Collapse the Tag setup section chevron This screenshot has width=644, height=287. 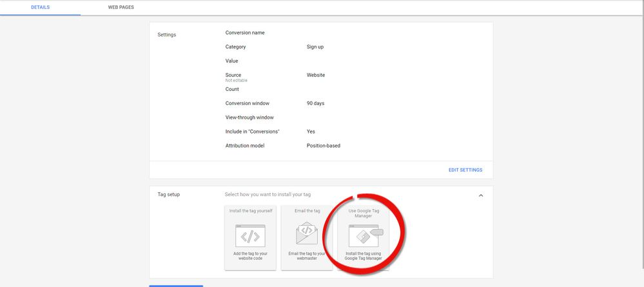point(481,195)
